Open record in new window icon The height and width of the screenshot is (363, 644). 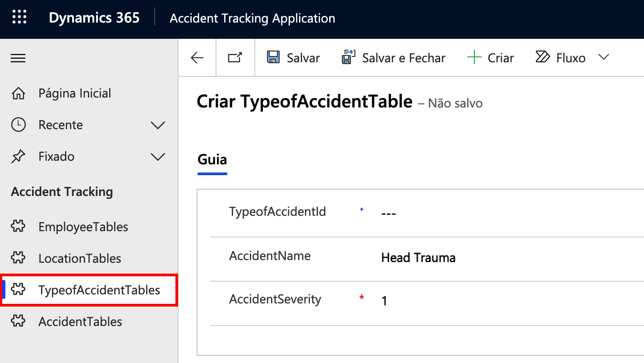(x=235, y=58)
